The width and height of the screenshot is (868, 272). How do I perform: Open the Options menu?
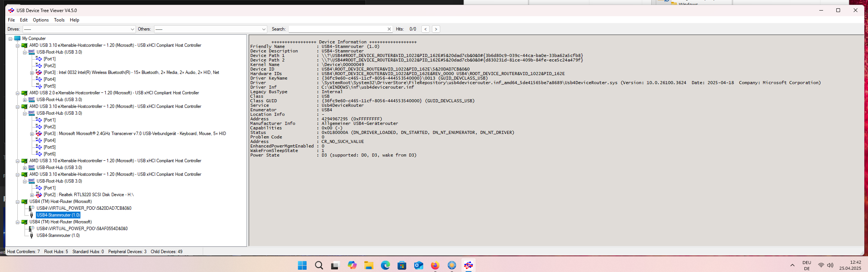41,20
